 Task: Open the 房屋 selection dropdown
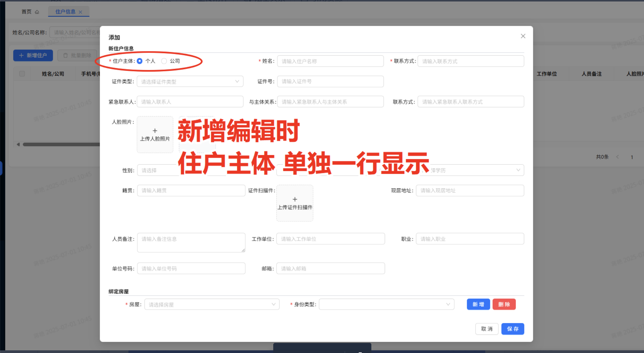pyautogui.click(x=212, y=304)
